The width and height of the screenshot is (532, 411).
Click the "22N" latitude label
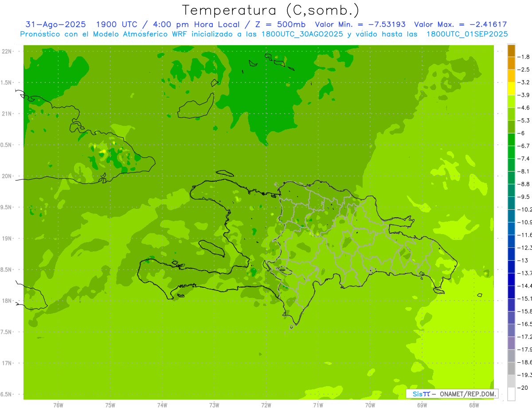(x=7, y=51)
